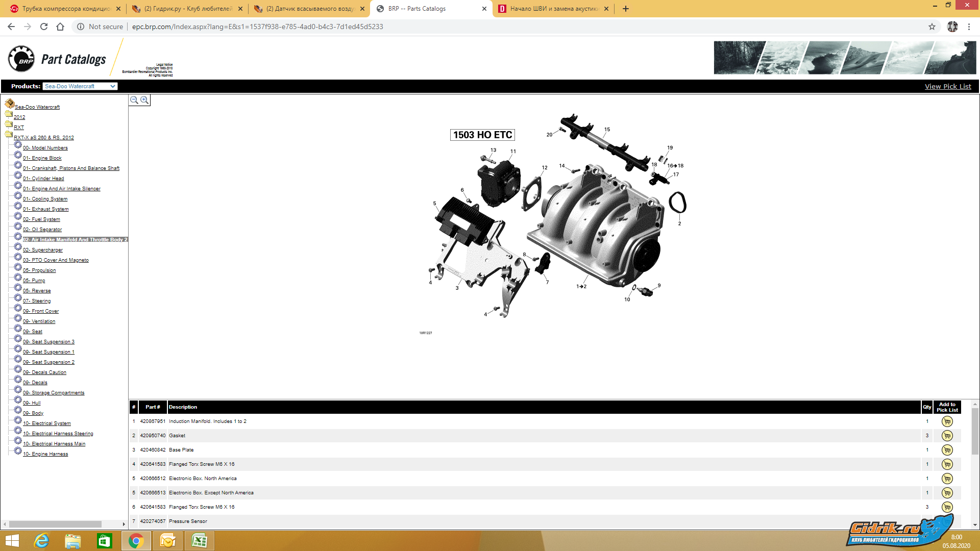Bookmark this page with star icon
The height and width of the screenshot is (551, 980).
click(x=932, y=27)
